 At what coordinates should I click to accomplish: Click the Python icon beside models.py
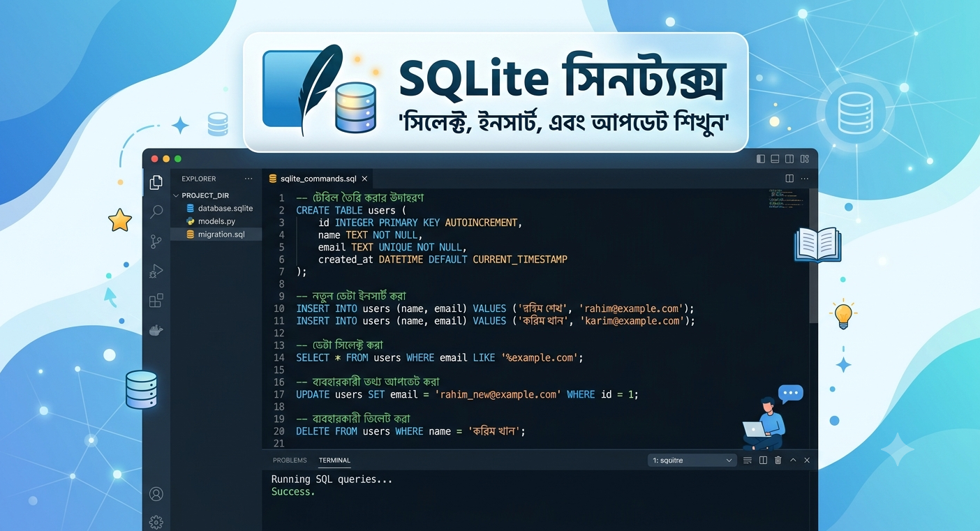191,221
